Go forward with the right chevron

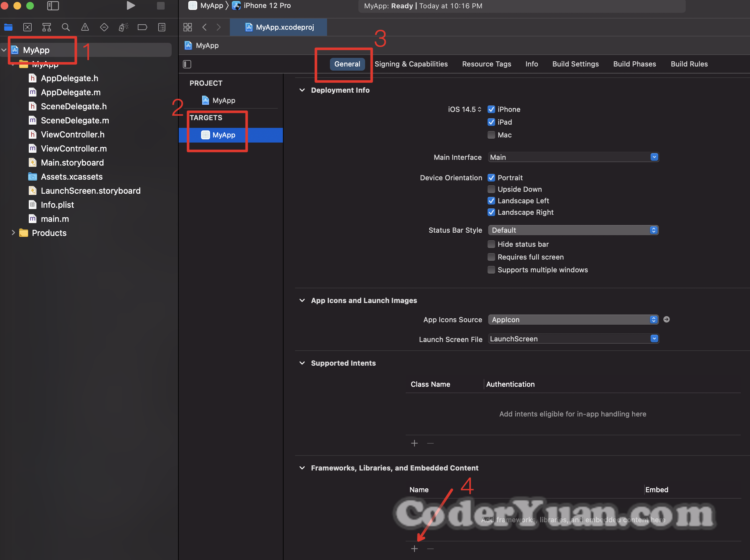[219, 27]
